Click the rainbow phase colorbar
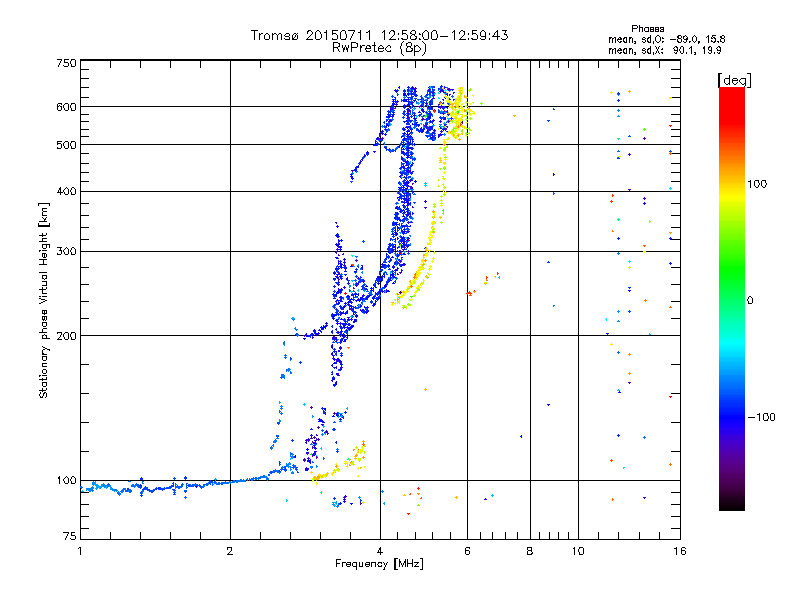This screenshot has height=600, width=800. click(732, 298)
